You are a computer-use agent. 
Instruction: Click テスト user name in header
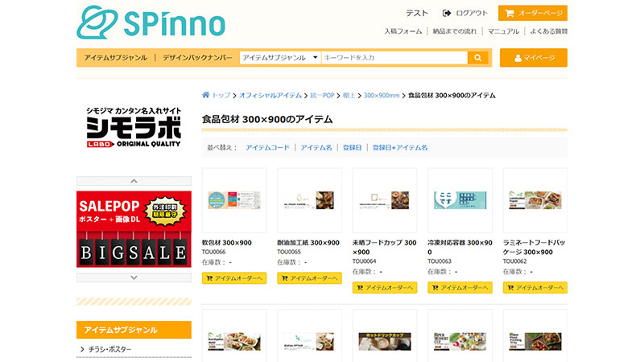tap(417, 13)
